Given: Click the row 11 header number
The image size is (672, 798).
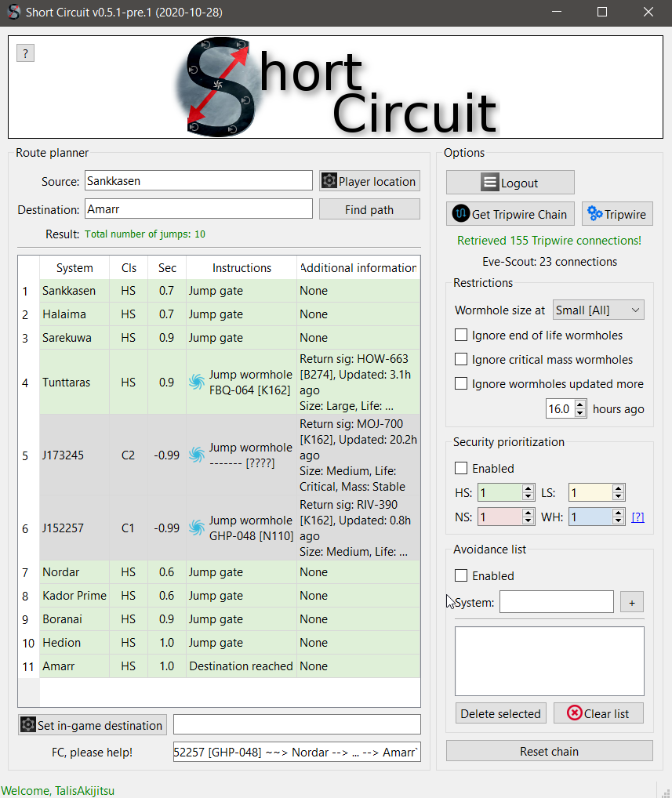Looking at the screenshot, I should click(x=28, y=666).
